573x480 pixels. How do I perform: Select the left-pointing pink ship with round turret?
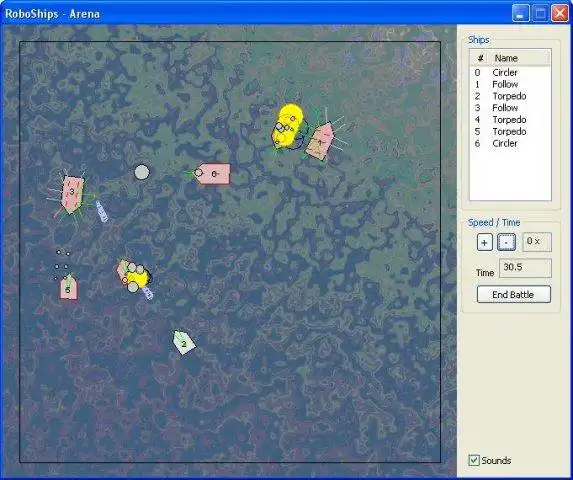(213, 174)
